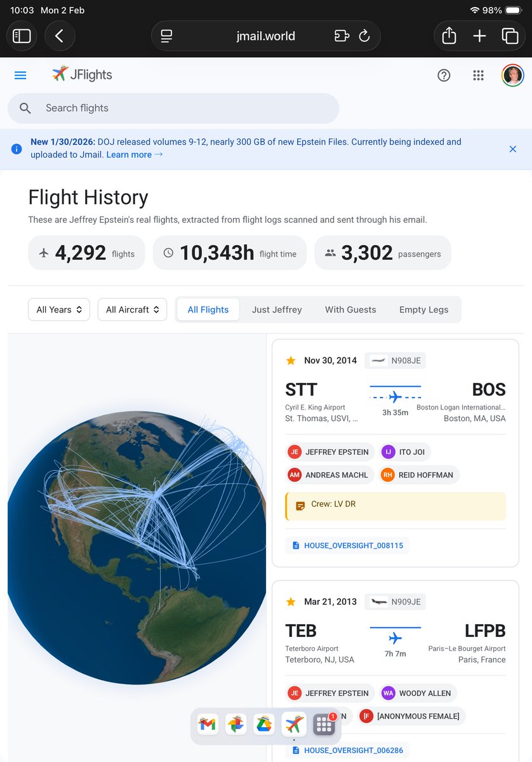Click the STT airport code

[302, 389]
